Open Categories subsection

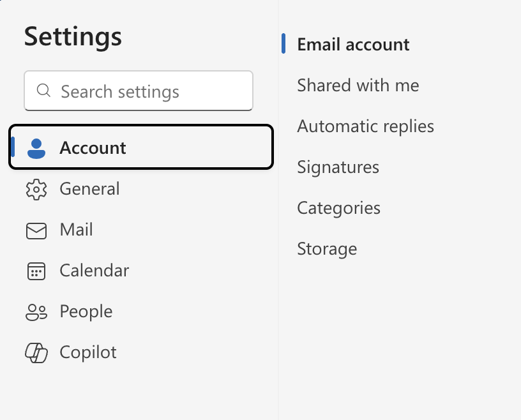pos(338,208)
